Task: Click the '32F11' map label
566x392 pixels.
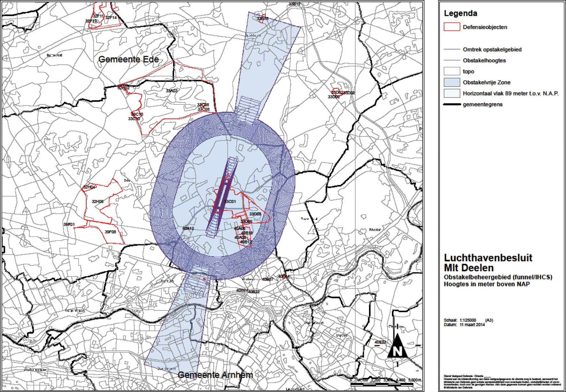Action: click(x=99, y=16)
